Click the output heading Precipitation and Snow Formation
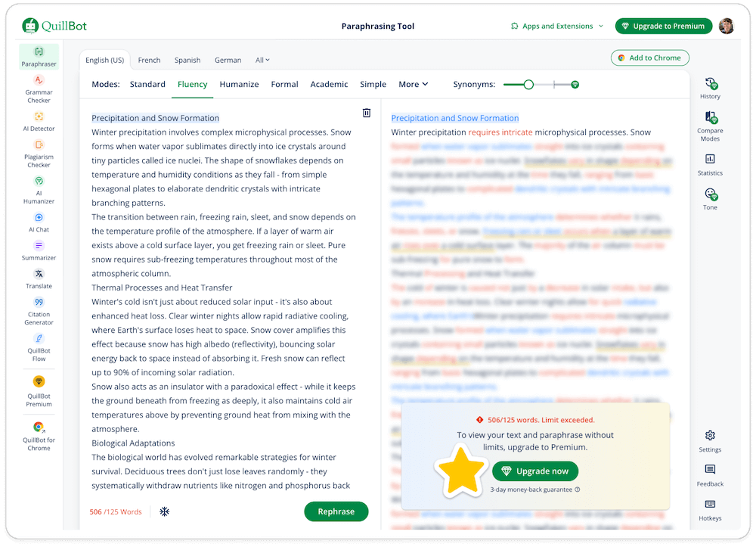Viewport: 756px width, 547px height. 454,118
